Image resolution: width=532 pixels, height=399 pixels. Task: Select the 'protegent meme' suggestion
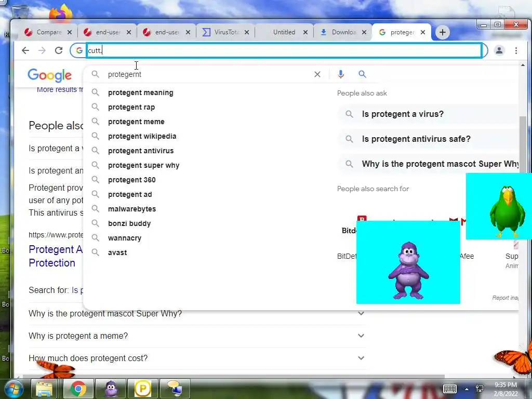point(136,122)
